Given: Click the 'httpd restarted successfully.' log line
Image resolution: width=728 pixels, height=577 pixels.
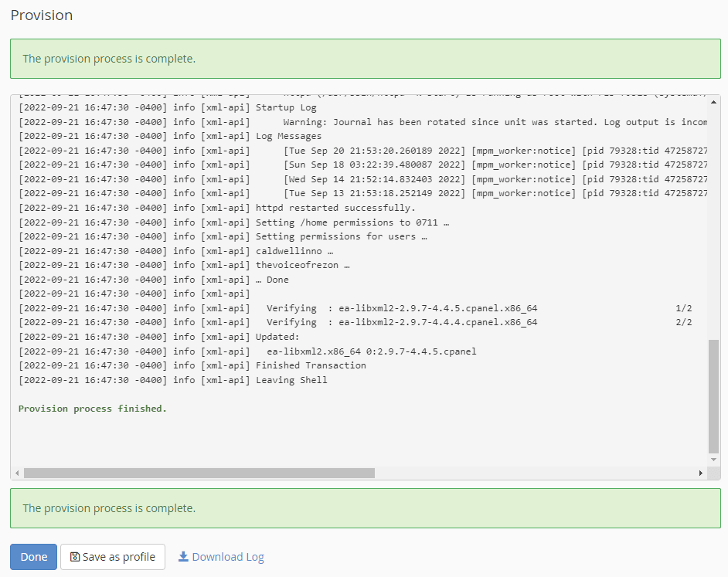Looking at the screenshot, I should 217,208.
